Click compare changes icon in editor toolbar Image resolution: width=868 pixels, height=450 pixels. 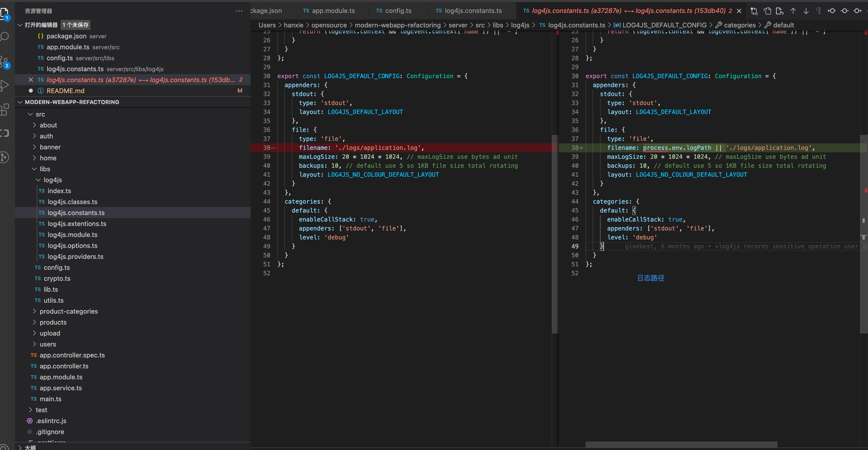(754, 11)
